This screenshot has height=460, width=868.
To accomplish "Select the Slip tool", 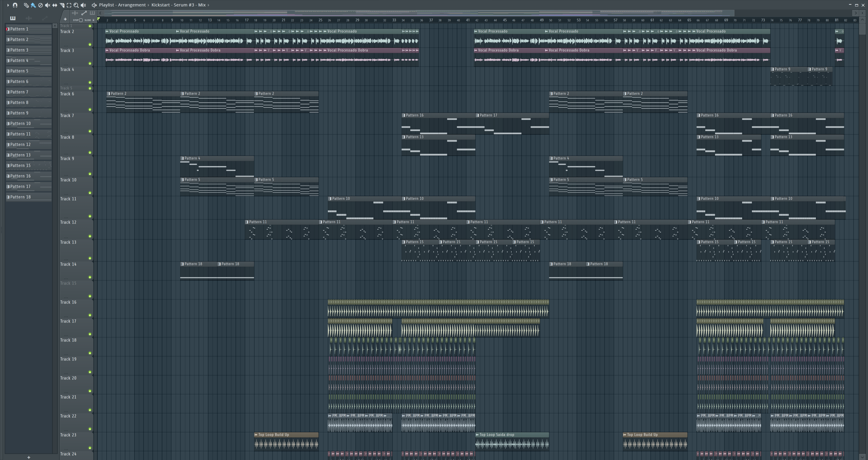I will 55,5.
